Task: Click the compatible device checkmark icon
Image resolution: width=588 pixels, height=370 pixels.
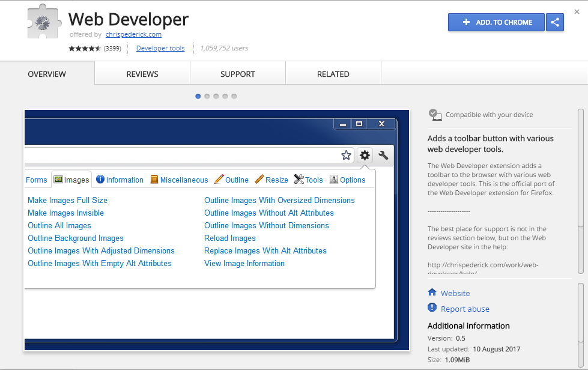Action: (435, 114)
